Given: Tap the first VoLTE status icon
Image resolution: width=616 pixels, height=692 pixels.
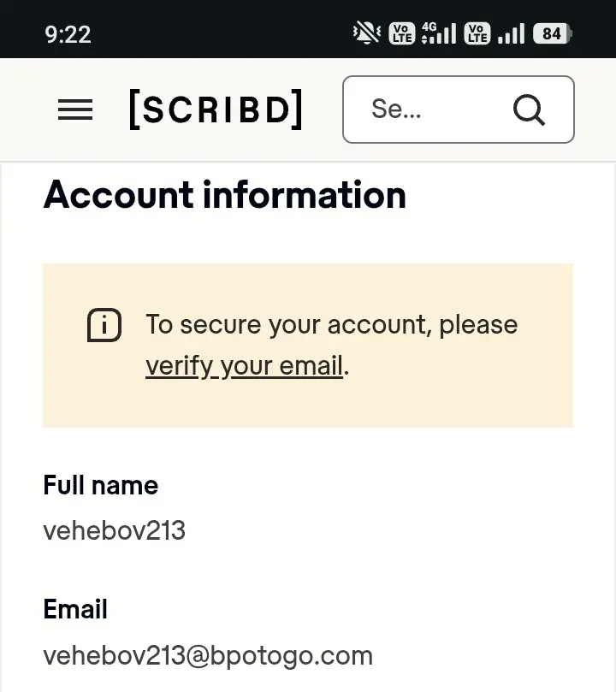Looking at the screenshot, I should (x=402, y=33).
